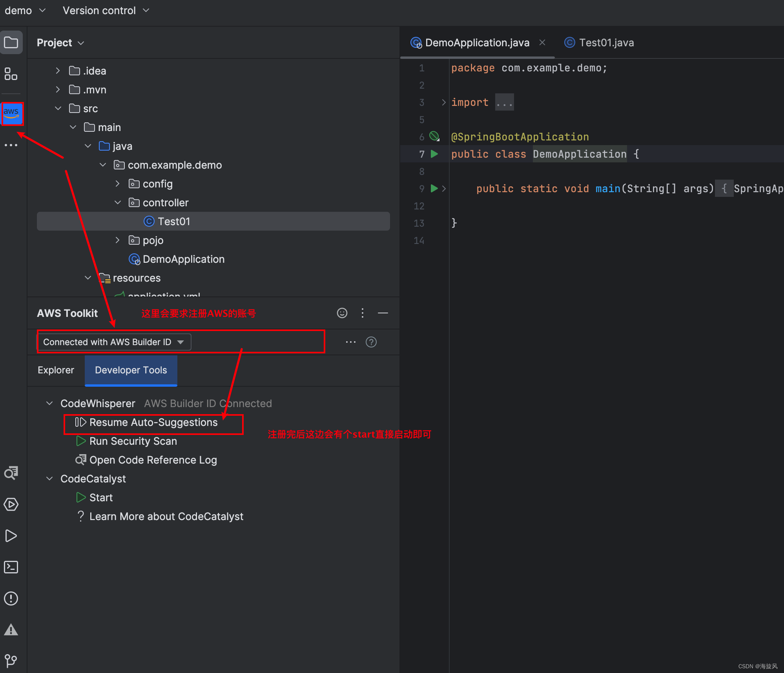Collapse the CodeCatalyst node
Viewport: 784px width, 673px height.
[49, 478]
